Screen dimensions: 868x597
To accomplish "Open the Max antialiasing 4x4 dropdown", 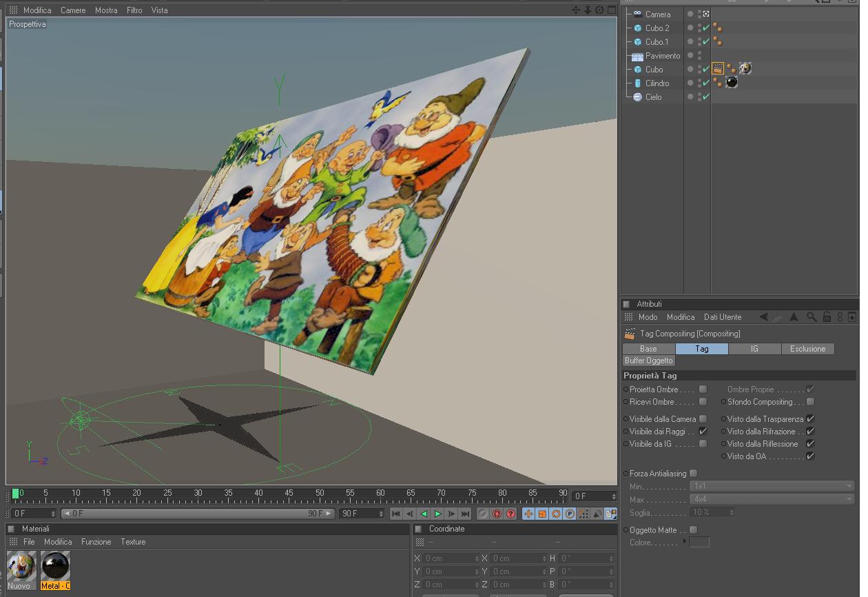I will (x=772, y=499).
